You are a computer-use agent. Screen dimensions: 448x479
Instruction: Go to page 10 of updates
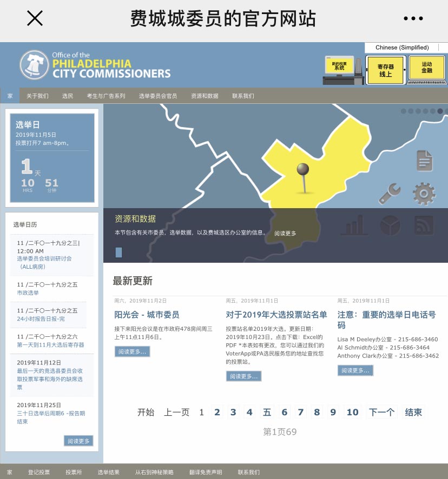pos(353,412)
